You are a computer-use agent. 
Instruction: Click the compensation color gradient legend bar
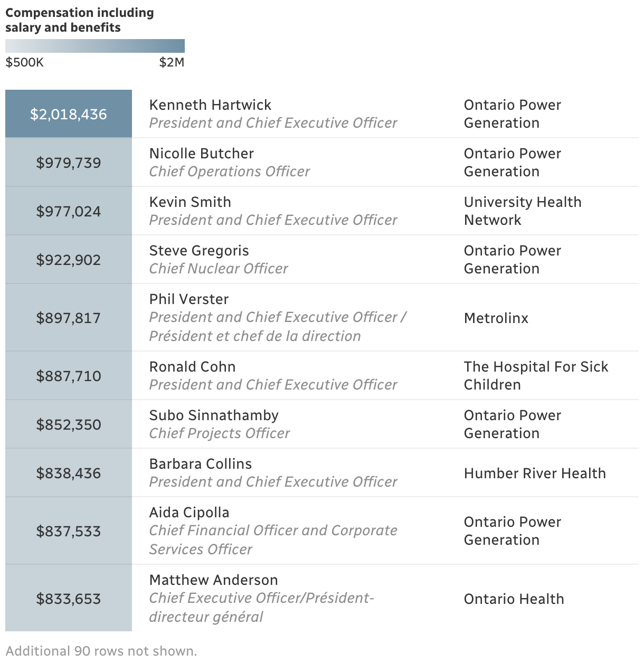point(95,46)
